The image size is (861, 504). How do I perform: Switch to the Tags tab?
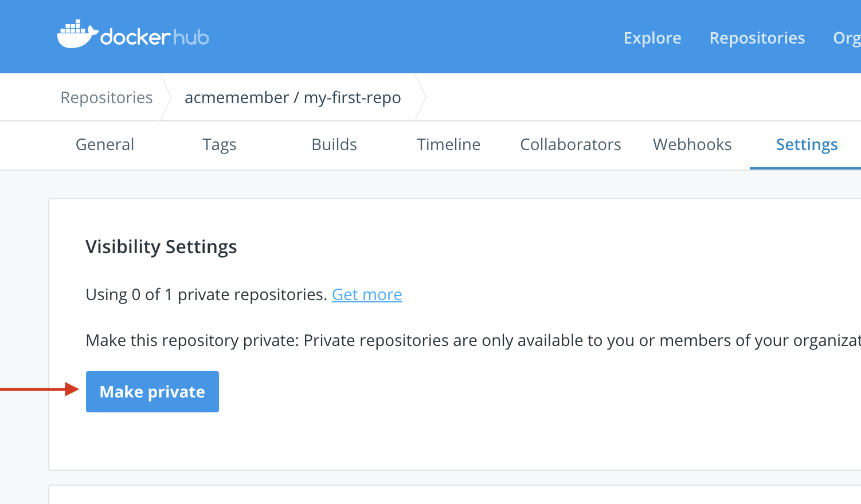(219, 144)
